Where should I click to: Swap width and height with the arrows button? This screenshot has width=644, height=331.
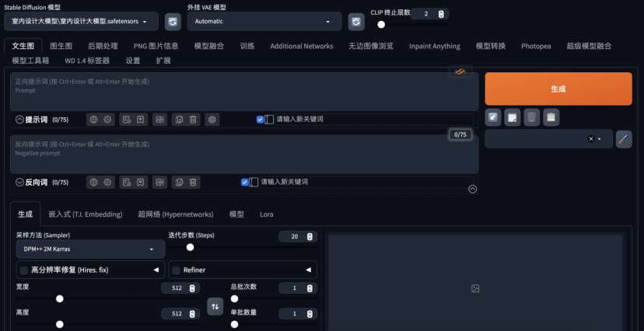(x=215, y=307)
